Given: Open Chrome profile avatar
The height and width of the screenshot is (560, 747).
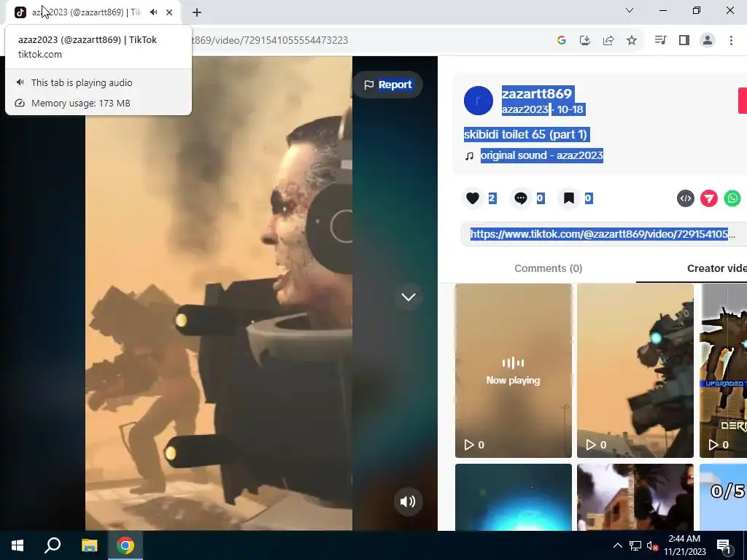Looking at the screenshot, I should (x=708, y=41).
